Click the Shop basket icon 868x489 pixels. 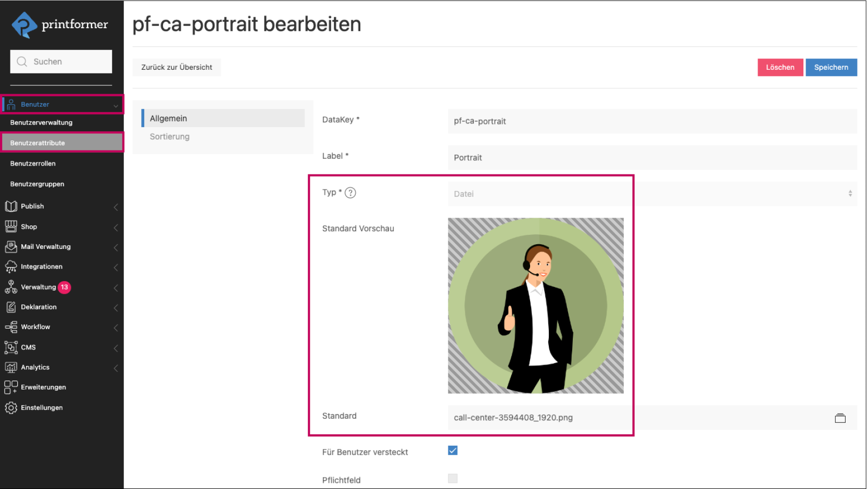pyautogui.click(x=11, y=227)
